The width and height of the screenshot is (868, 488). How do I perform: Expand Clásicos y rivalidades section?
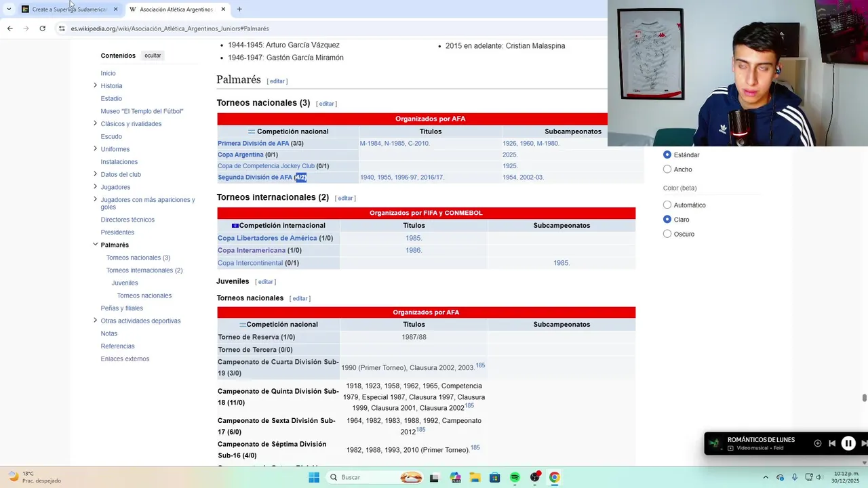(x=95, y=123)
